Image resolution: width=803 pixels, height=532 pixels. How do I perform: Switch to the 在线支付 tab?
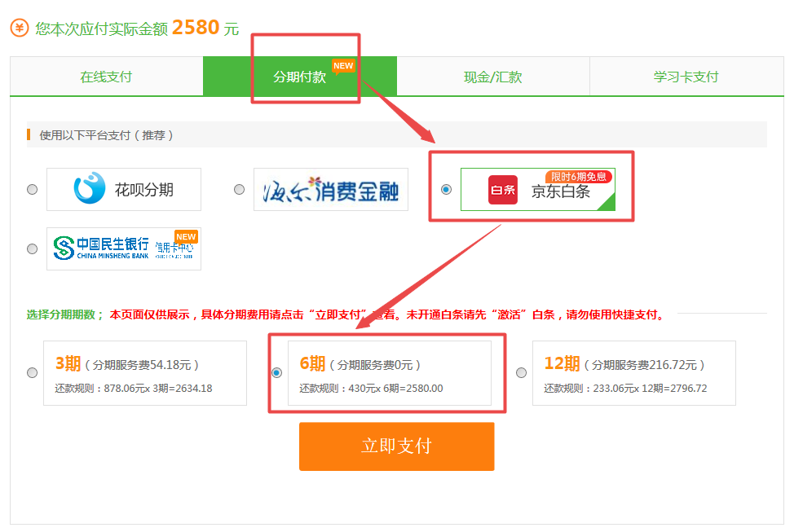(x=106, y=77)
